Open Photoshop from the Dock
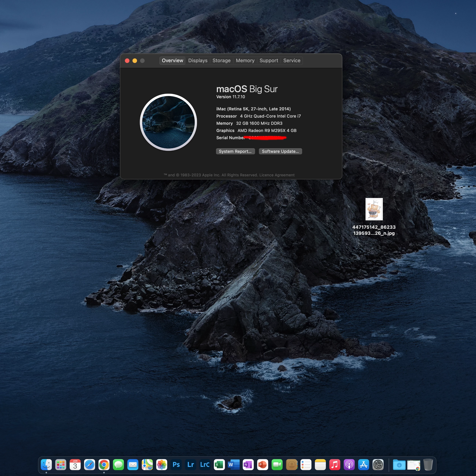Viewport: 476px width, 476px height. 176,465
